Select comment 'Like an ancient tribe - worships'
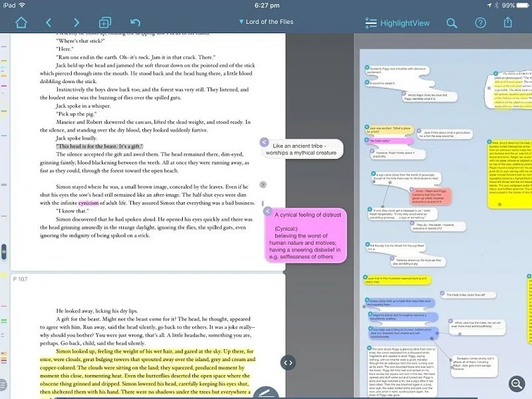Image resolution: width=532 pixels, height=399 pixels. (302, 149)
